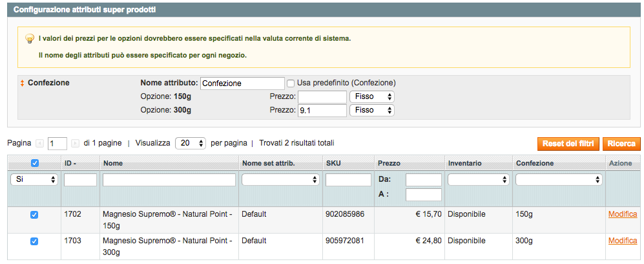Toggle the Usa predefinito (Confezione) checkbox
The image size is (644, 264).
click(x=291, y=83)
